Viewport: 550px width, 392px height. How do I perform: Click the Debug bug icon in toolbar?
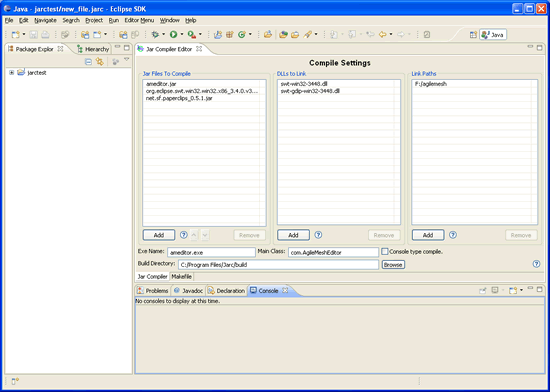coord(155,34)
